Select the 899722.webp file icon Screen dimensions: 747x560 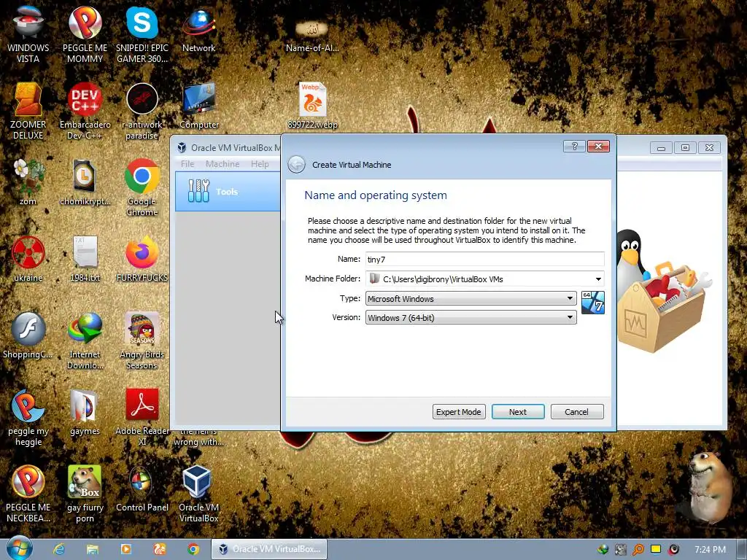[x=312, y=106]
